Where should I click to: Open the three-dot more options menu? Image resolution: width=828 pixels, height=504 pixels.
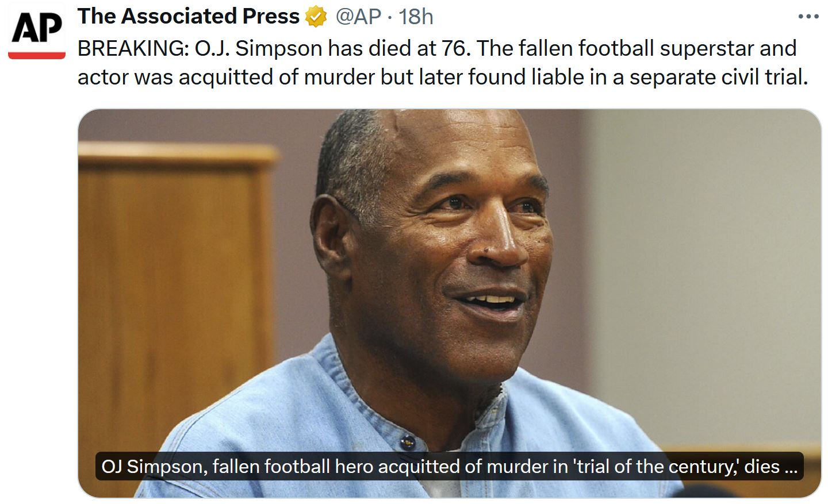[808, 17]
